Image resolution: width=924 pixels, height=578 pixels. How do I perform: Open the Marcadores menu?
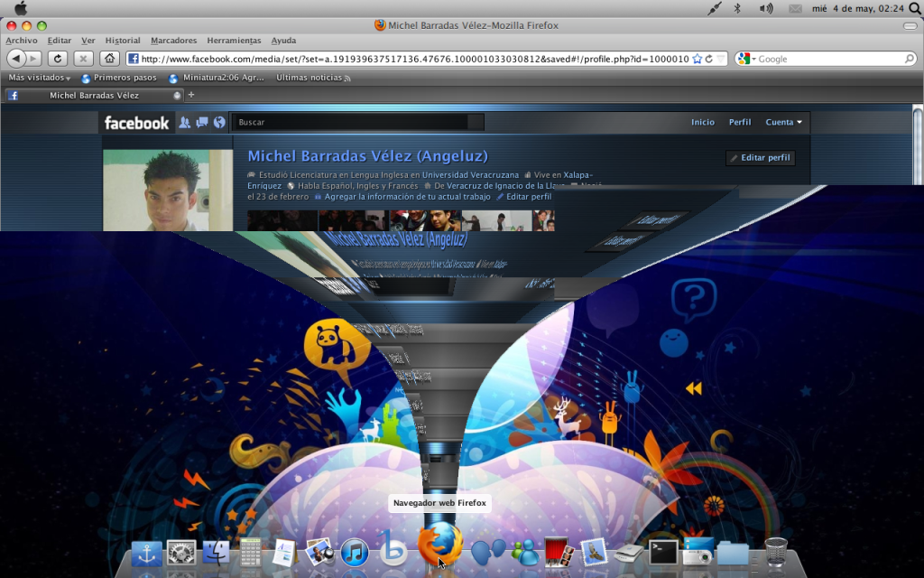174,41
